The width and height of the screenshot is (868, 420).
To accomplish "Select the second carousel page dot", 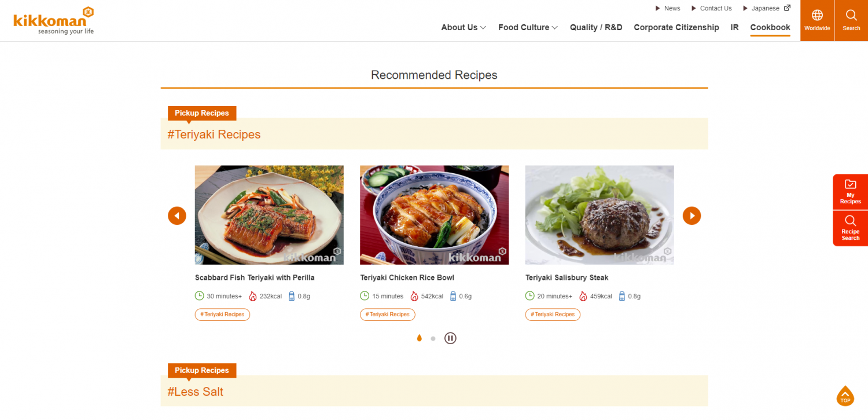I will (433, 338).
